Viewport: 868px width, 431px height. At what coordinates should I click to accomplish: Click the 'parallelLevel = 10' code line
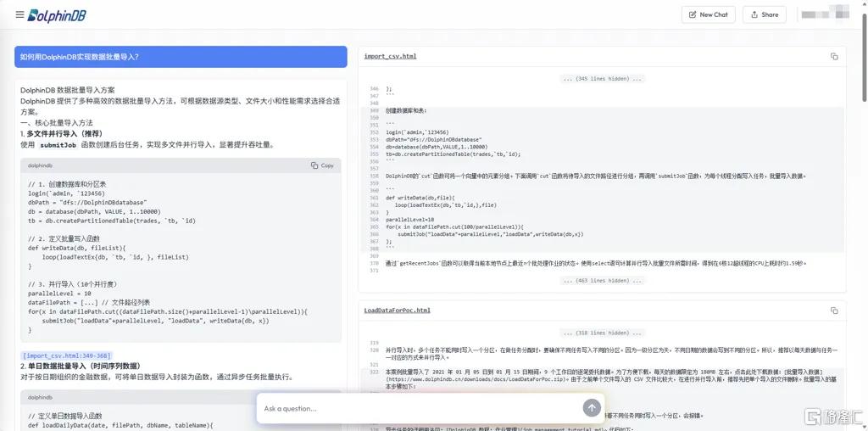pyautogui.click(x=60, y=294)
